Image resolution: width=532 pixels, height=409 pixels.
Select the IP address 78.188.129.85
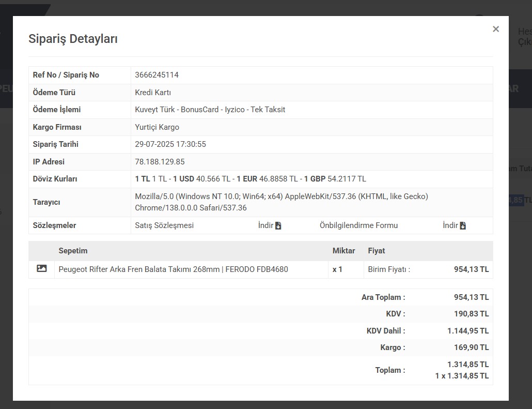coord(160,162)
